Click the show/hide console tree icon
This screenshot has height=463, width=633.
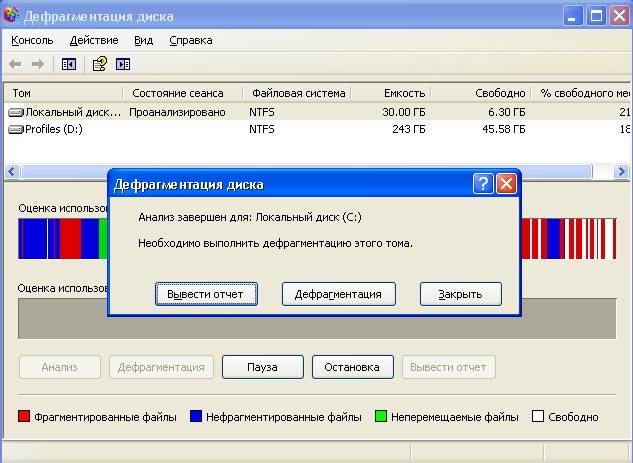(68, 64)
